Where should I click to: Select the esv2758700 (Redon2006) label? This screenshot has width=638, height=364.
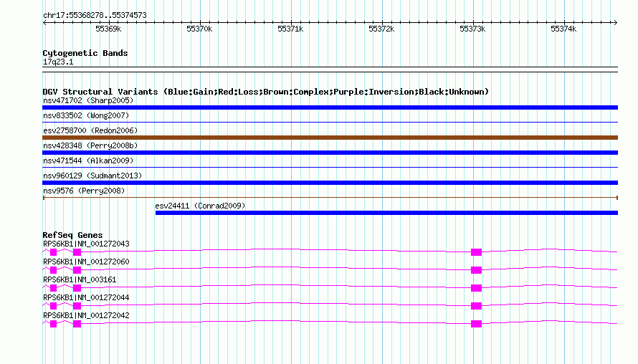coord(90,130)
